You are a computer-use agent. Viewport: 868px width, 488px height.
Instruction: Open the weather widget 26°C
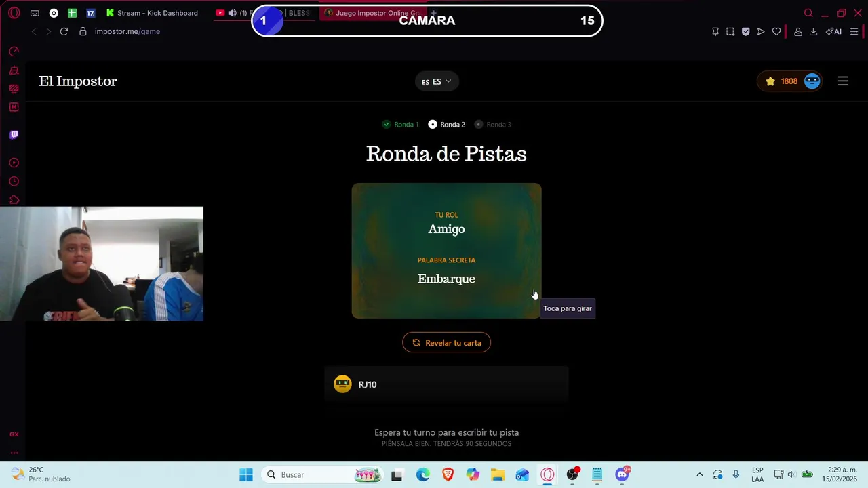point(41,474)
